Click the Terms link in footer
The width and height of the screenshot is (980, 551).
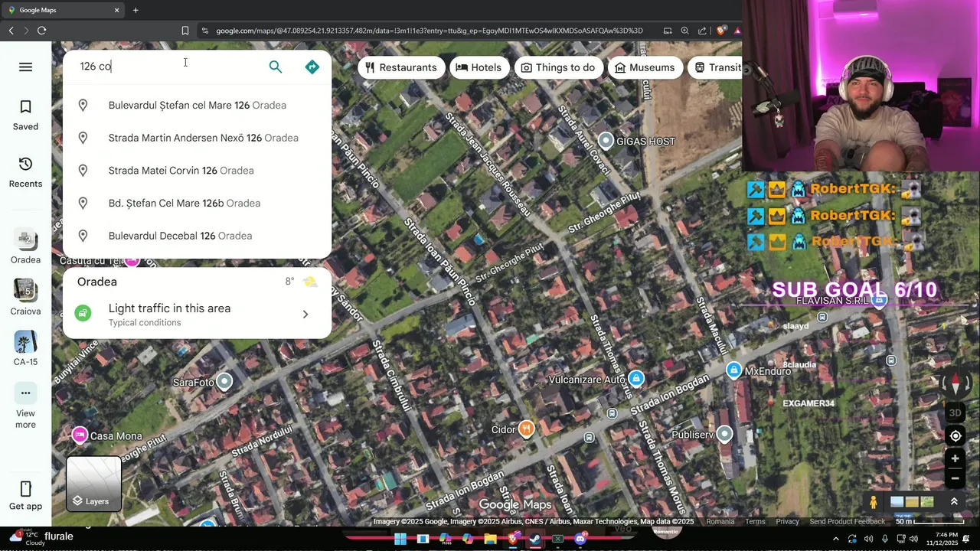755,522
